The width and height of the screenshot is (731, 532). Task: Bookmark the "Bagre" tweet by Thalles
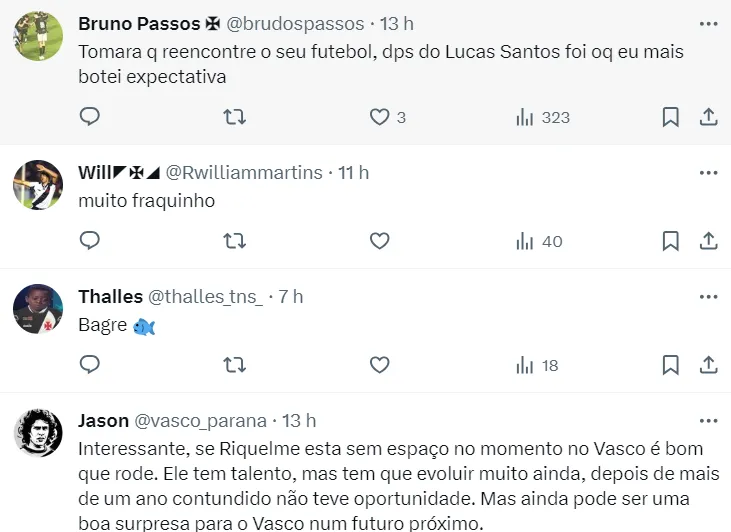point(670,365)
